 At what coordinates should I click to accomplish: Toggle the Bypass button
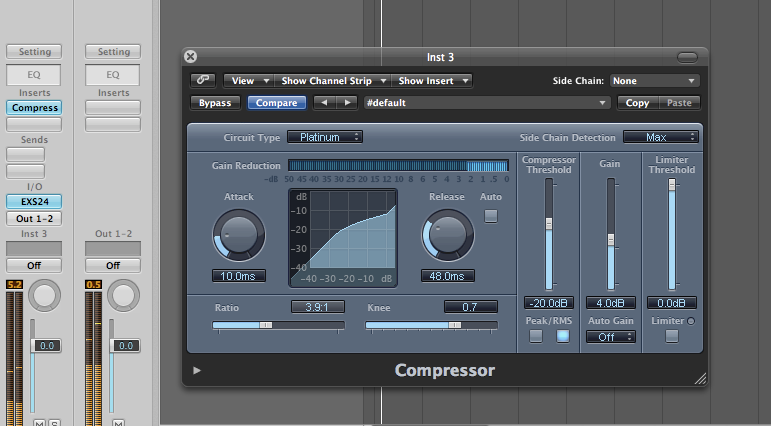[215, 103]
